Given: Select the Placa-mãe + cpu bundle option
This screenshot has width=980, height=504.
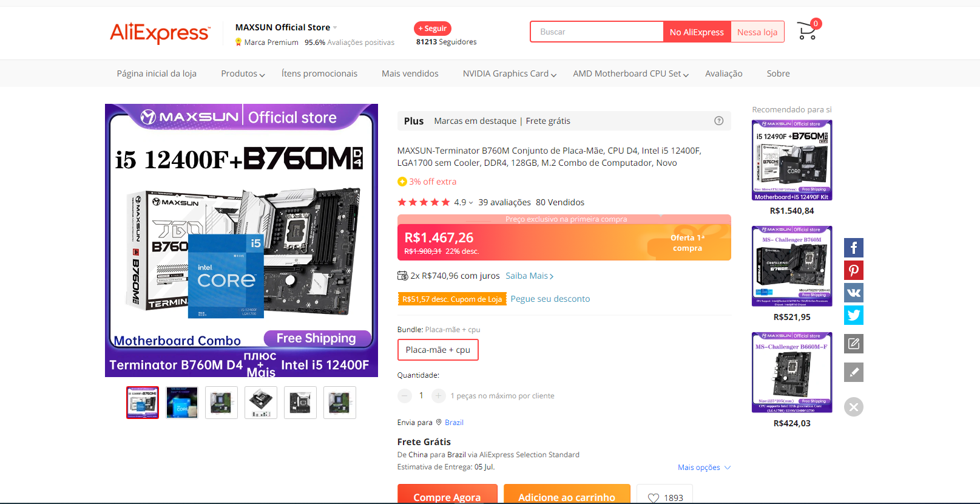Looking at the screenshot, I should [x=438, y=350].
